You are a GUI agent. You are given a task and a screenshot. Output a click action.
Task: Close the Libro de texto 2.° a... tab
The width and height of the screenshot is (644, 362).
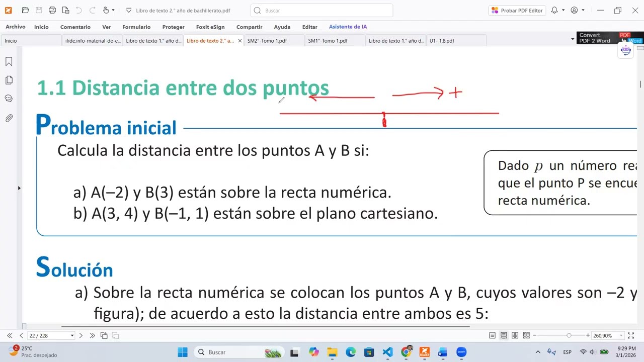[x=239, y=41]
